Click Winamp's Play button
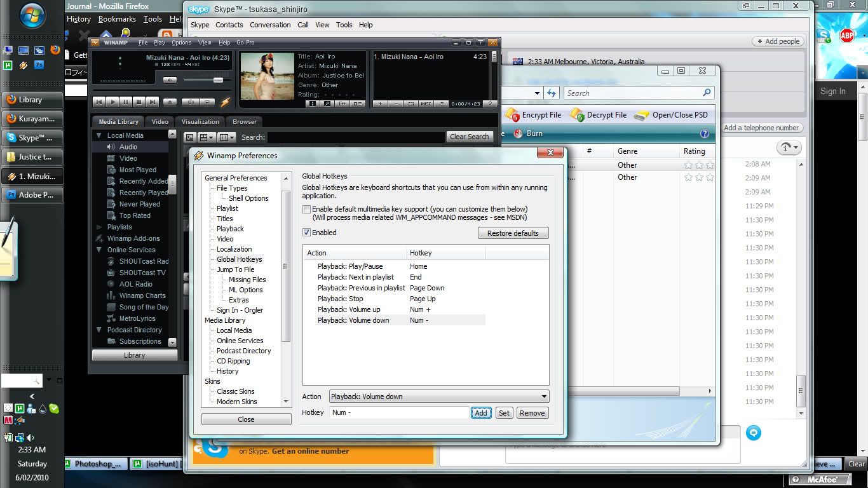 pos(112,102)
